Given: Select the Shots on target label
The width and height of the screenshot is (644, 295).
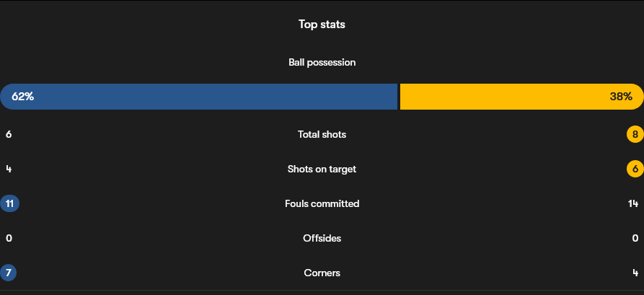Looking at the screenshot, I should click(322, 169).
